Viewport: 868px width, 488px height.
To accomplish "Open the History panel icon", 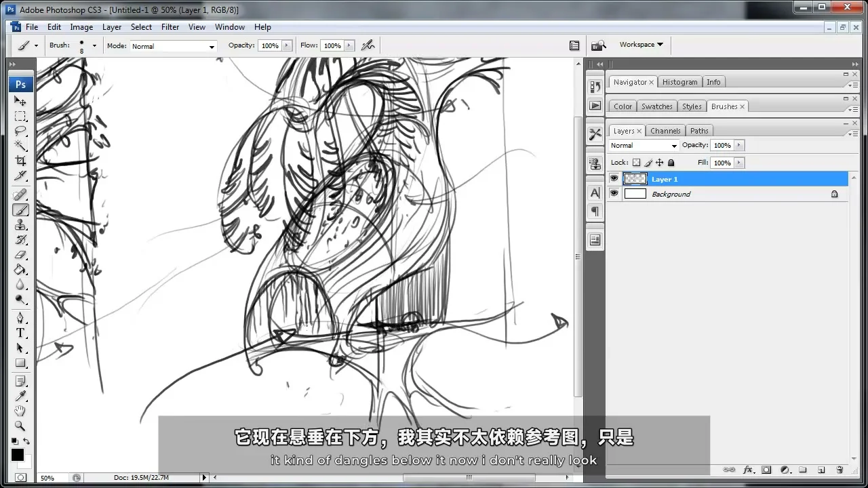I will (595, 87).
